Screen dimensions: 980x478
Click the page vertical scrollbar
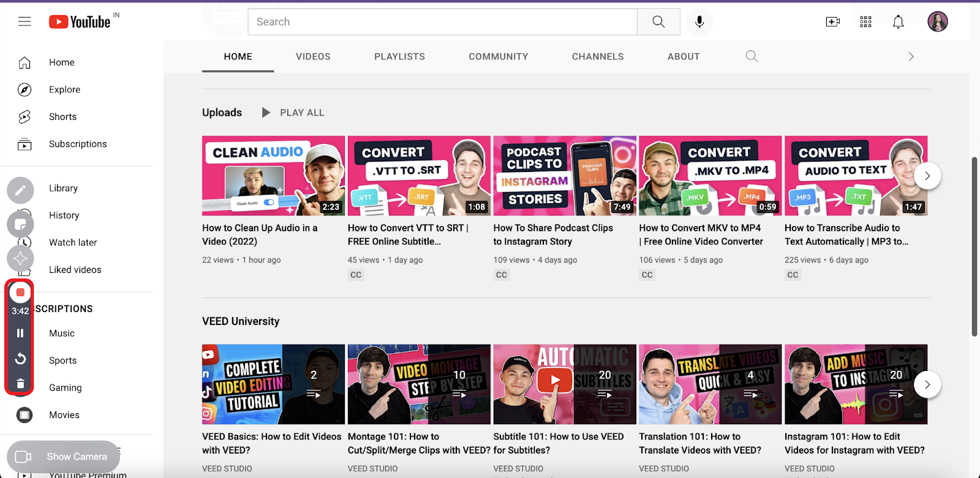(x=974, y=247)
